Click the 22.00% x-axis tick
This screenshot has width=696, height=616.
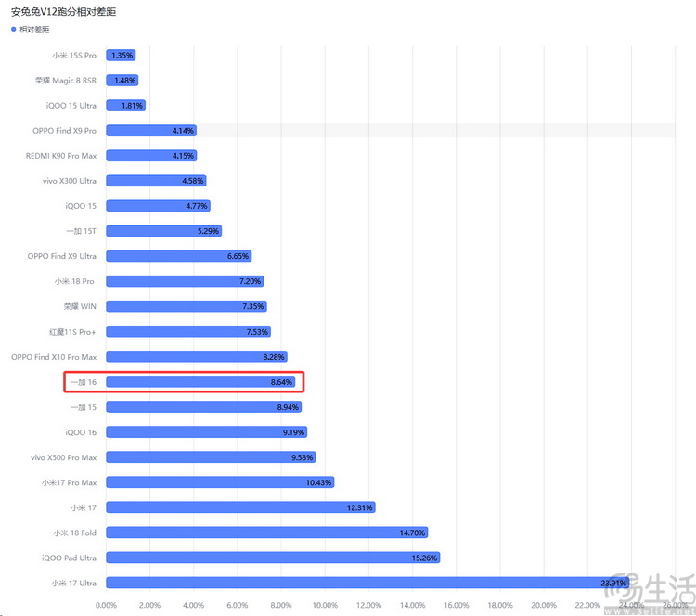tap(587, 606)
